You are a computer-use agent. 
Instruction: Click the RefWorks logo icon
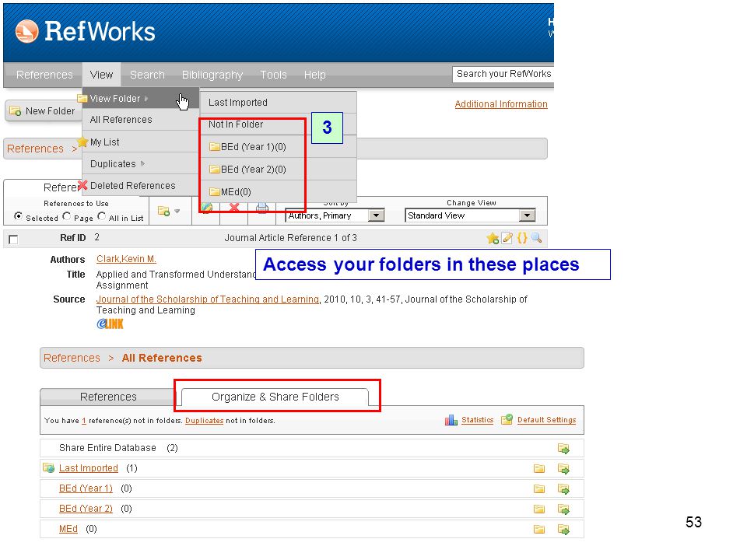click(26, 31)
